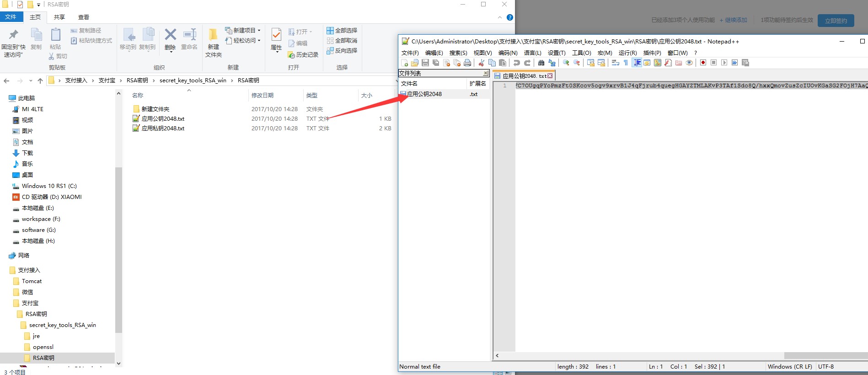868x375 pixels.
Task: Click Pin to Quick Access pushpin icon
Action: click(13, 34)
